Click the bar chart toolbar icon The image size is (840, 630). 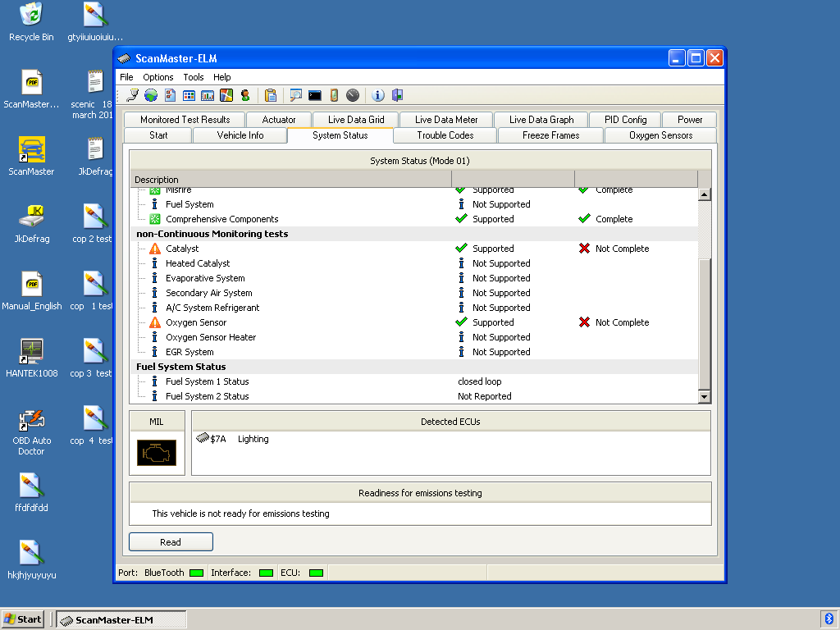208,95
